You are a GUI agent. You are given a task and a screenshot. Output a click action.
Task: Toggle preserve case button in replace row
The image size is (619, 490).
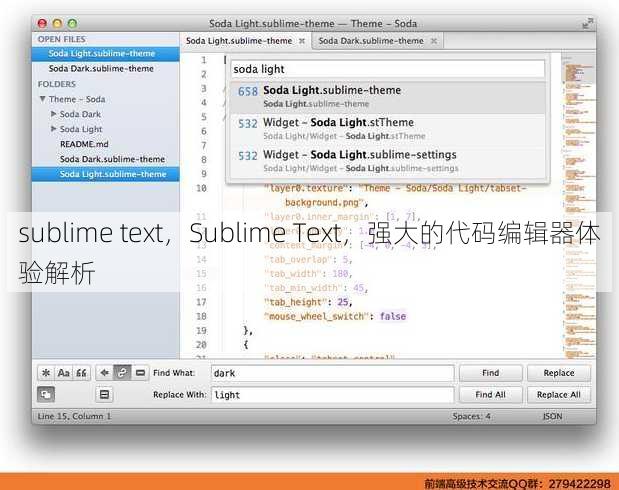(46, 394)
